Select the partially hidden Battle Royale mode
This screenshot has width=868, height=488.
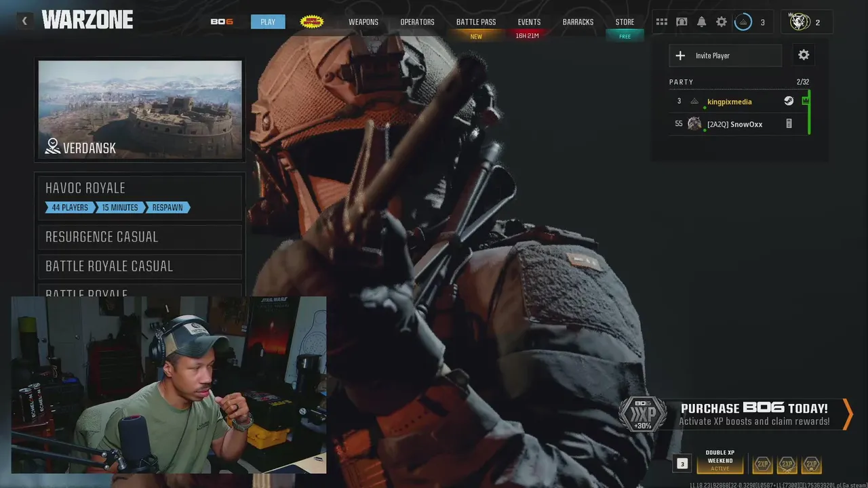pos(140,291)
